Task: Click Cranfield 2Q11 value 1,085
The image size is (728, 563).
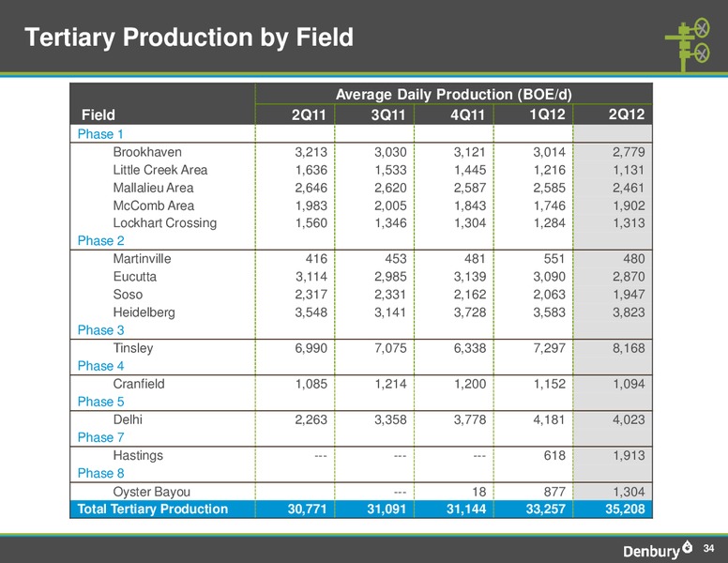Action: click(311, 384)
